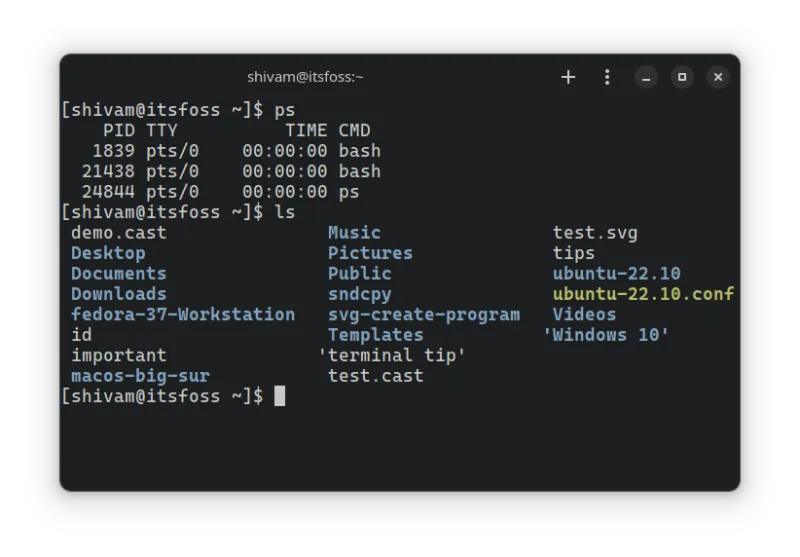Click the macos-big-sur entry
Image resolution: width=800 pixels, height=557 pixels.
(140, 376)
